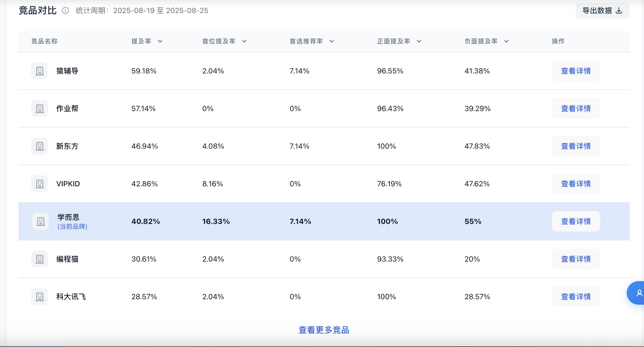Sort by 首选推荐率 column arrow
644x347 pixels.
coord(332,41)
